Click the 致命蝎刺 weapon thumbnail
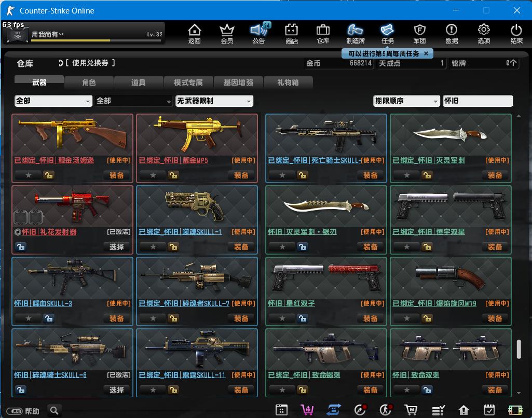532x418 pixels. pyautogui.click(x=326, y=350)
